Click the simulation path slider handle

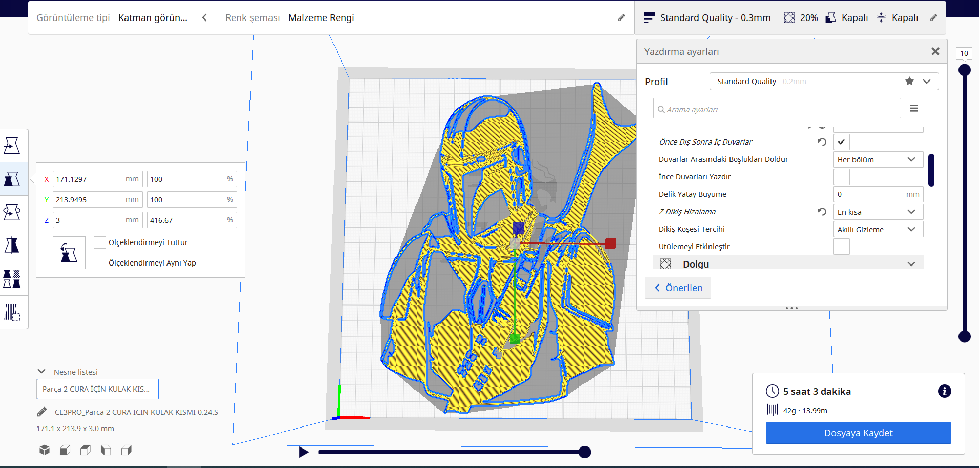point(585,452)
